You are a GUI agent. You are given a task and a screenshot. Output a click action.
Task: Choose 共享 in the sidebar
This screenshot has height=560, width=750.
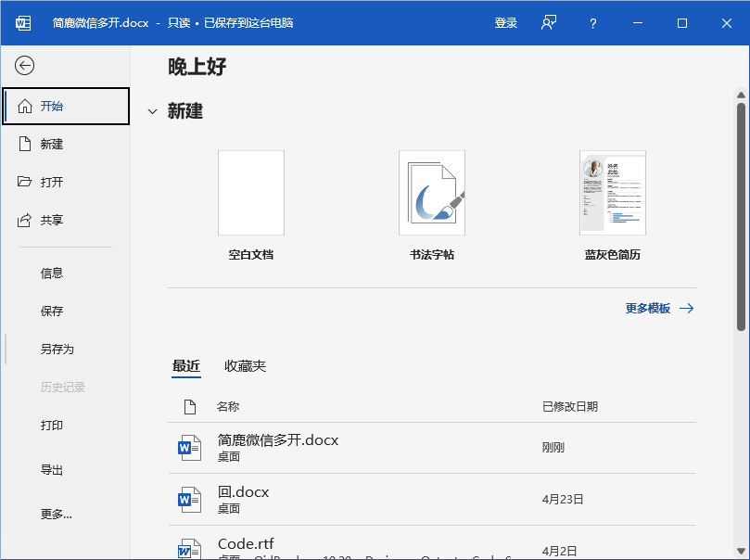pos(66,220)
